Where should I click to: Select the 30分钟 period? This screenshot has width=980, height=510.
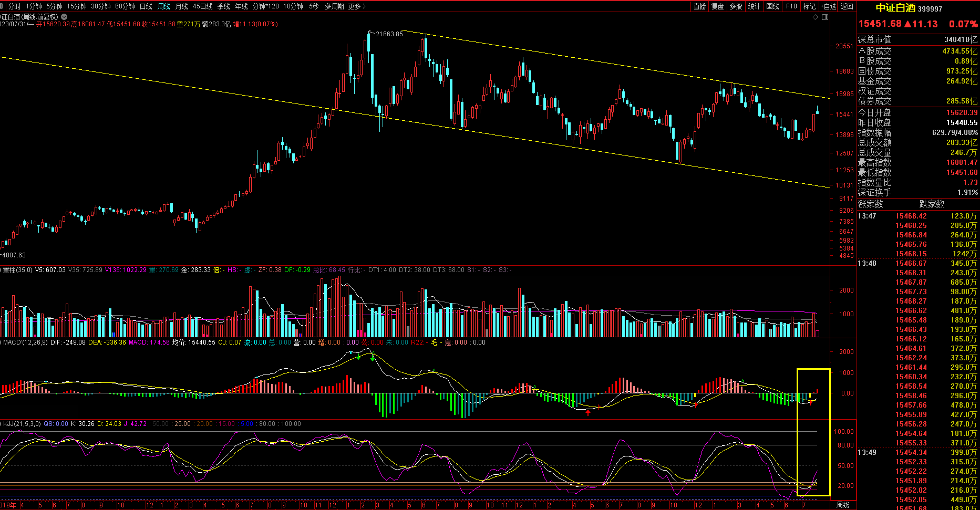coord(101,6)
